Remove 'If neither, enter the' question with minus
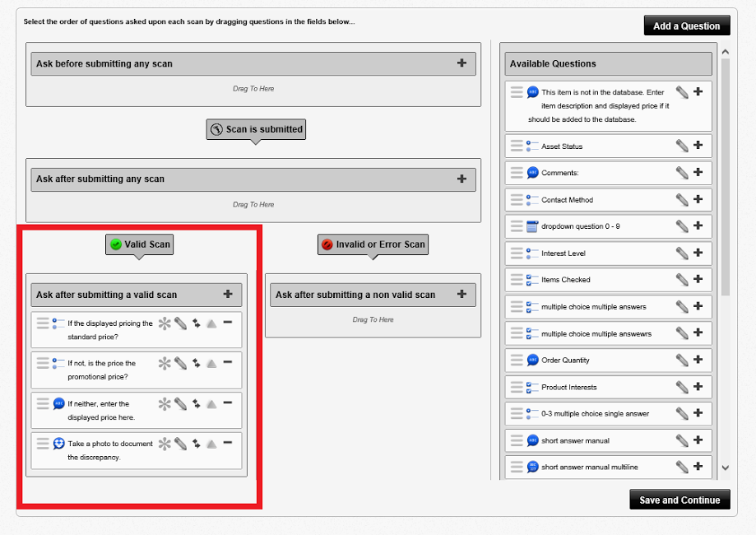The image size is (756, 535). click(228, 402)
